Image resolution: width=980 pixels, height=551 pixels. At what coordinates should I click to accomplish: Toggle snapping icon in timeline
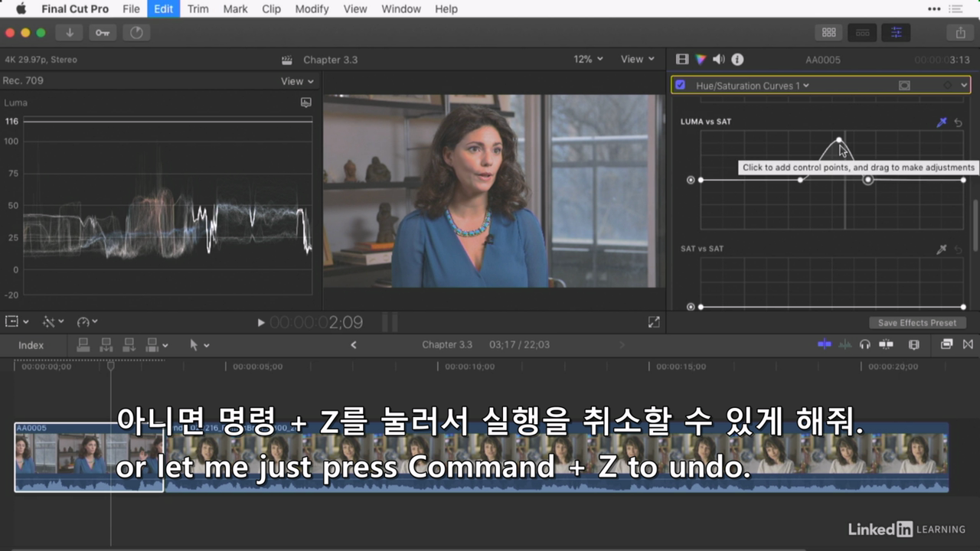(x=886, y=344)
